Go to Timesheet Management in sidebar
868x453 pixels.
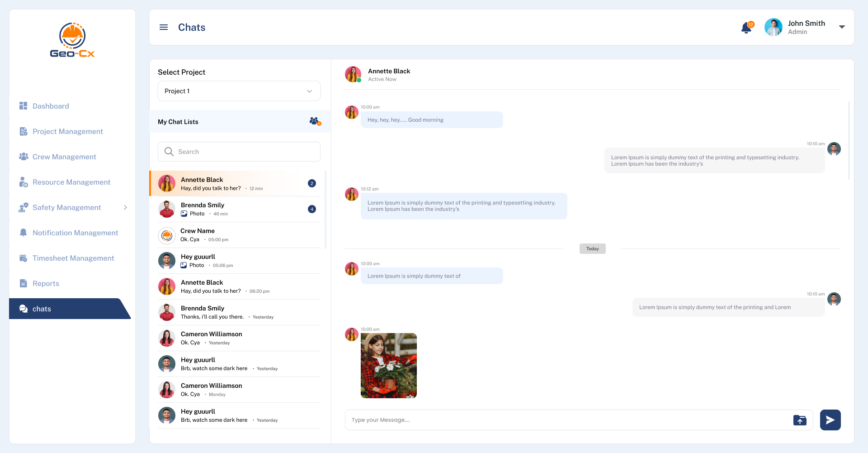pos(73,258)
